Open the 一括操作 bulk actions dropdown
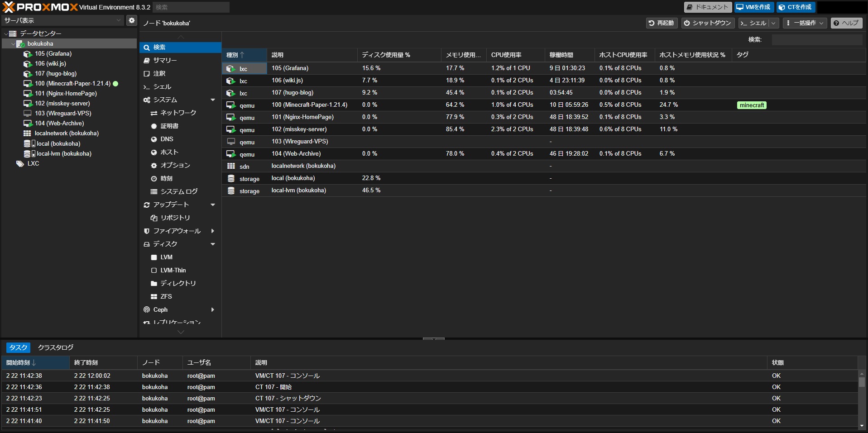 (805, 23)
